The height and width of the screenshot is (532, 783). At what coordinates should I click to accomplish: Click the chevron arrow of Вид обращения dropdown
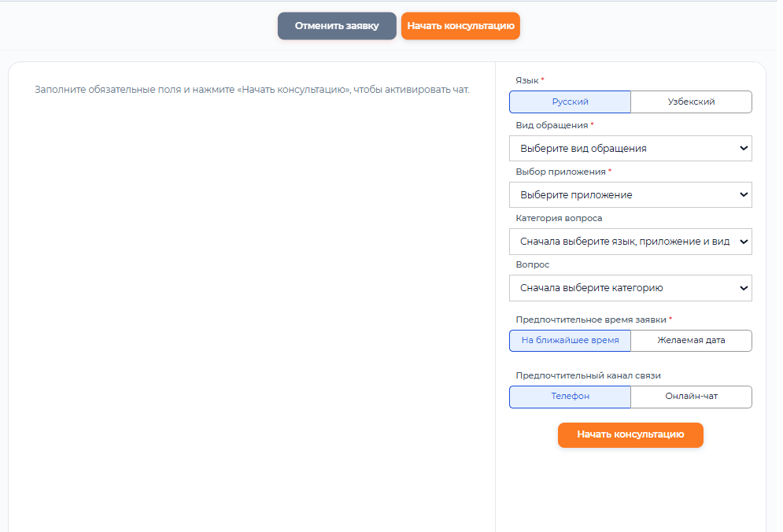tap(743, 148)
